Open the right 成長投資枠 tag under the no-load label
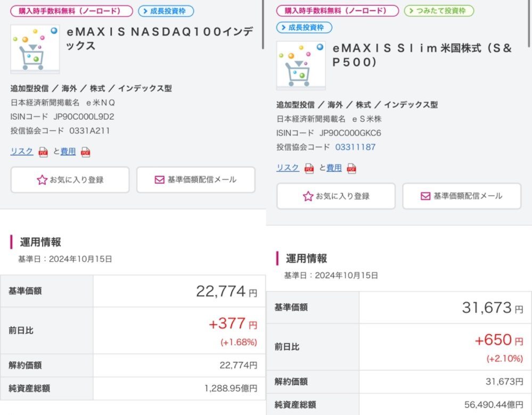The height and width of the screenshot is (415, 532). coord(304,28)
